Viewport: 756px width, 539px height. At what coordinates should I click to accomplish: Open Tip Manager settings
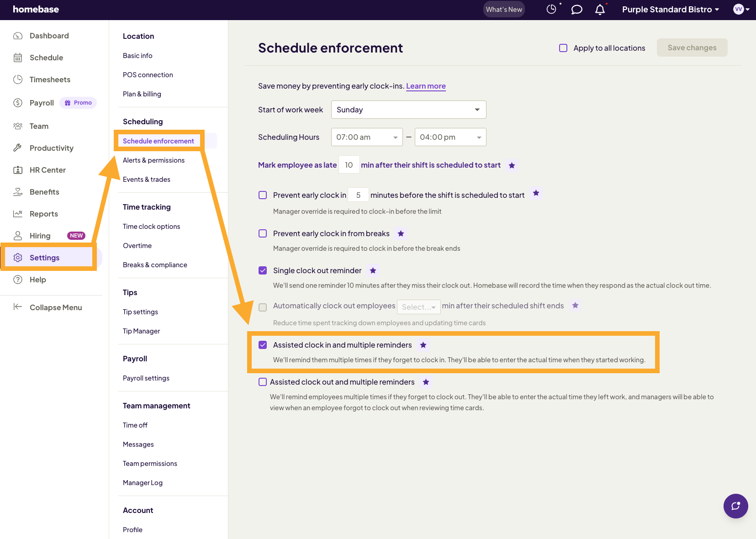[141, 331]
